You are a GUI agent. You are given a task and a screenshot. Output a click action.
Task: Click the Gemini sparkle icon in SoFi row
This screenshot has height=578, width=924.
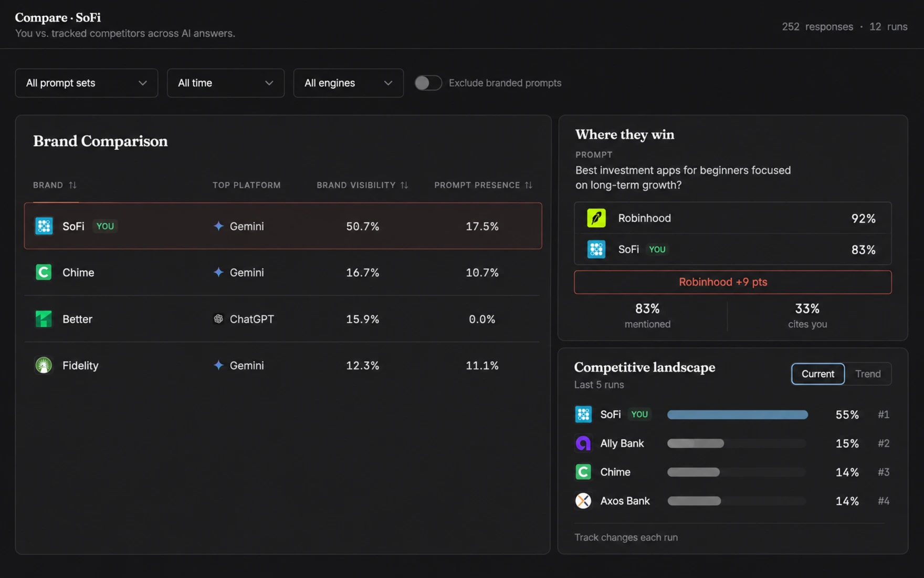[218, 226]
